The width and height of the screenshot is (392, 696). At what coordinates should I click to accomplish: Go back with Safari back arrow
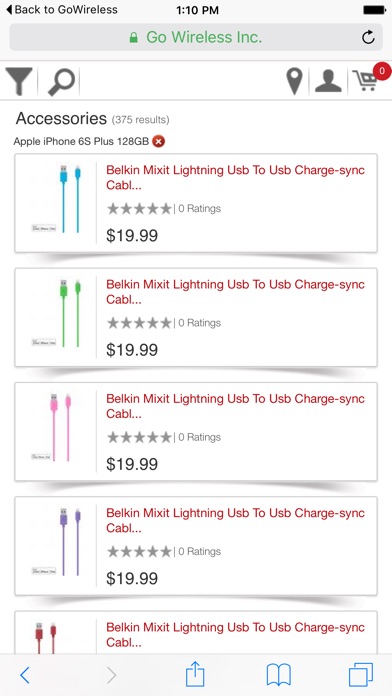pos(25,675)
